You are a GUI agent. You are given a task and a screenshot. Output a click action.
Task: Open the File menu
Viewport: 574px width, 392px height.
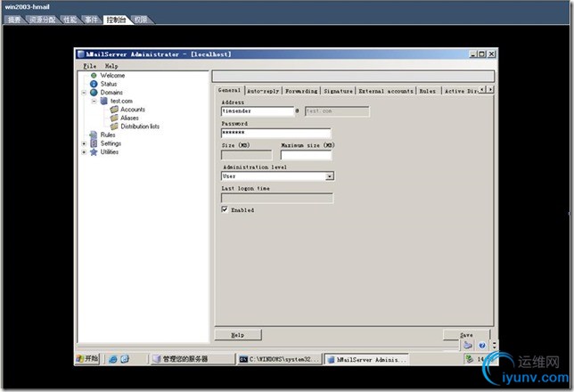click(x=90, y=66)
